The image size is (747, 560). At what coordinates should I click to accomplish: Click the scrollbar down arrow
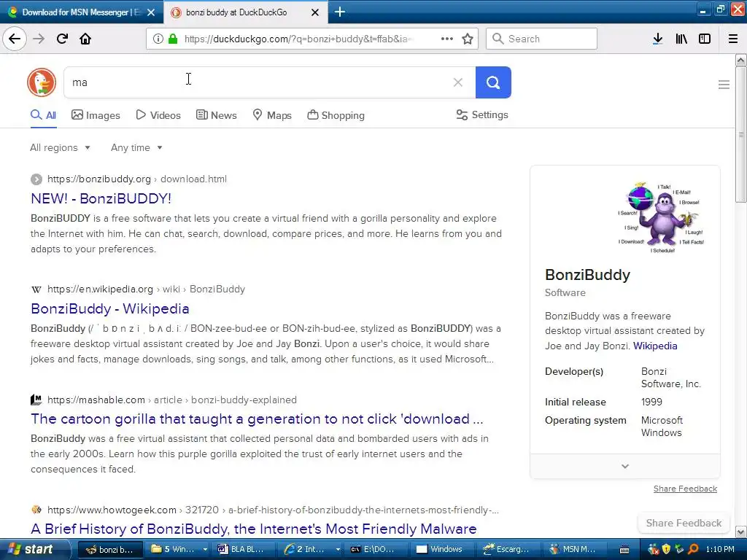pos(740,532)
